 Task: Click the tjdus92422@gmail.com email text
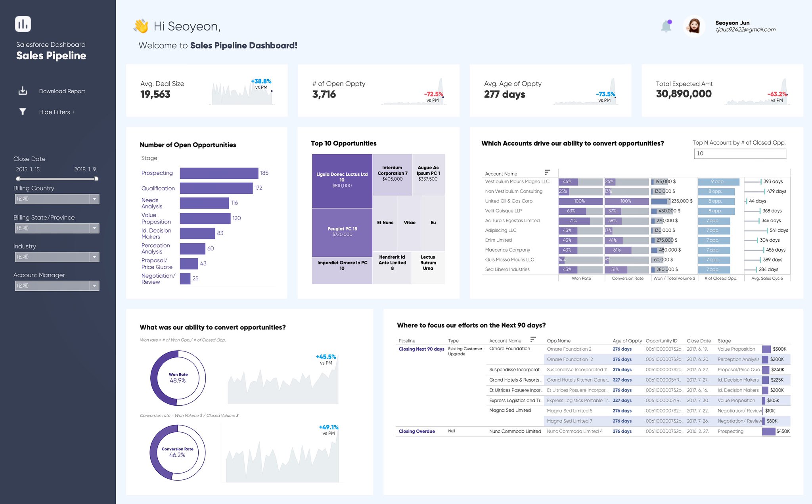[x=745, y=29]
